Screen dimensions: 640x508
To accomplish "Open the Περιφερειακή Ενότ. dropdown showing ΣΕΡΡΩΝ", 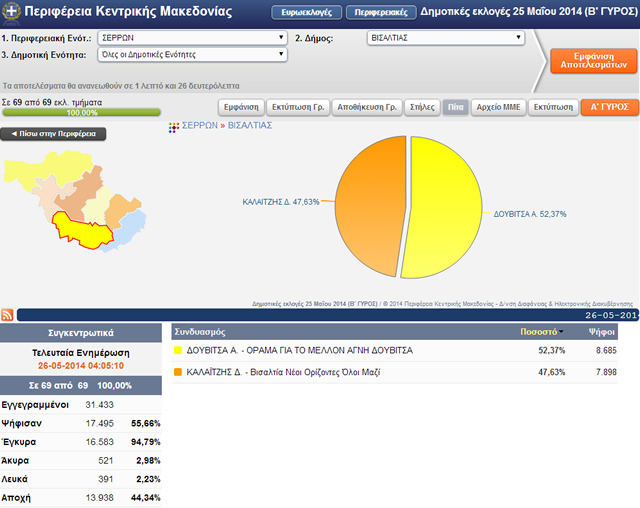I will [204, 38].
